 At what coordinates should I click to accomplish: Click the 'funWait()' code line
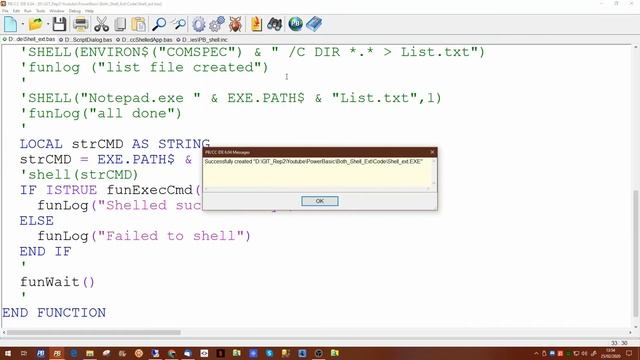tap(57, 282)
